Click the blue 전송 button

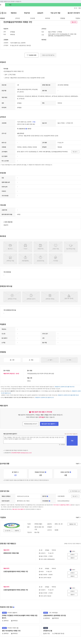(72, 441)
